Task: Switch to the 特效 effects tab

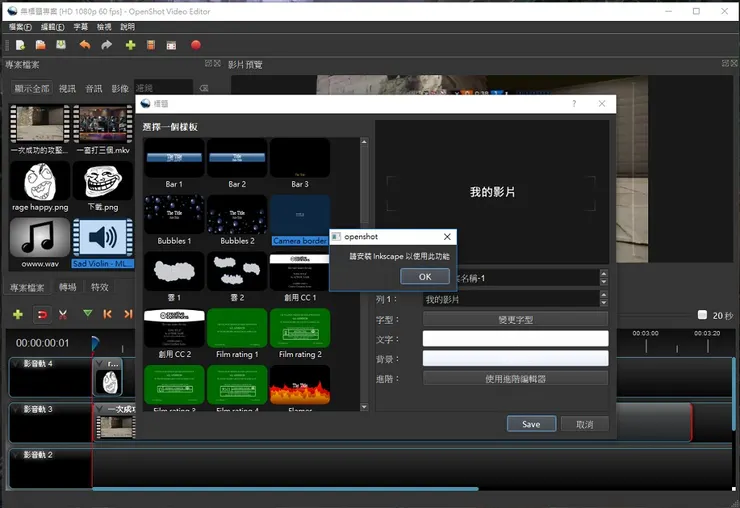Action: 100,287
